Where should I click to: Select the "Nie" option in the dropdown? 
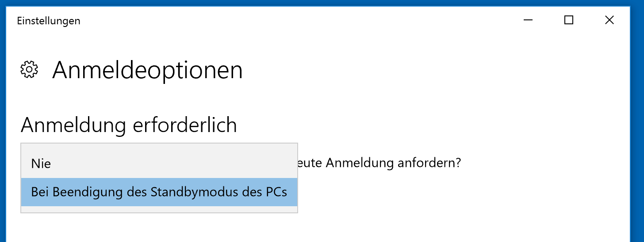[159, 164]
